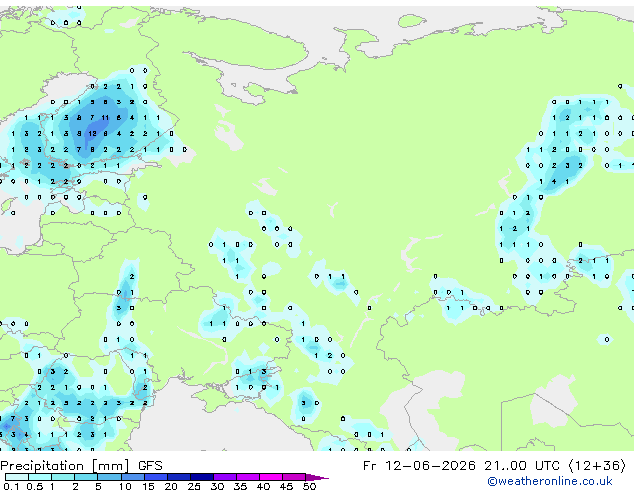Click the legend label '35'
The image size is (634, 490).
click(x=240, y=486)
